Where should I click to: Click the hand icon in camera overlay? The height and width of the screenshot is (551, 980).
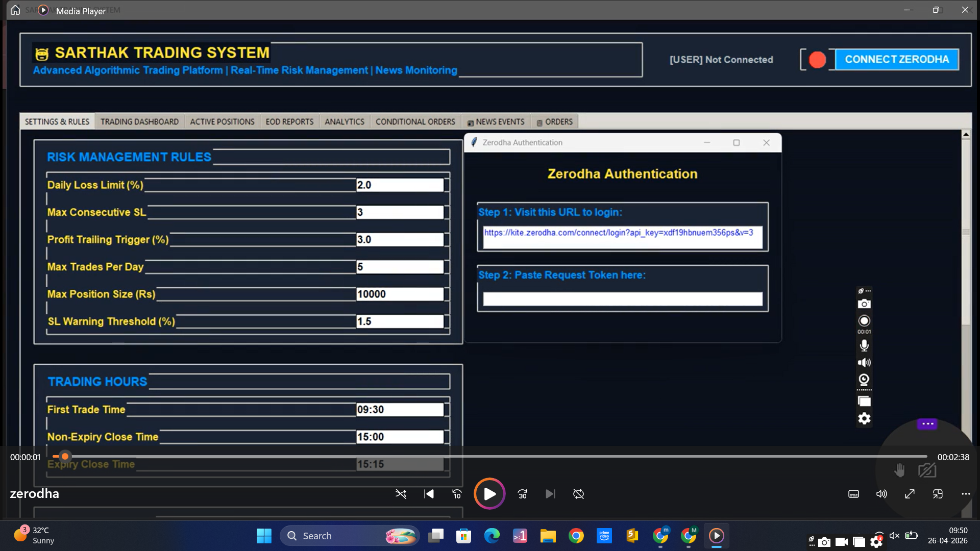[x=899, y=470]
